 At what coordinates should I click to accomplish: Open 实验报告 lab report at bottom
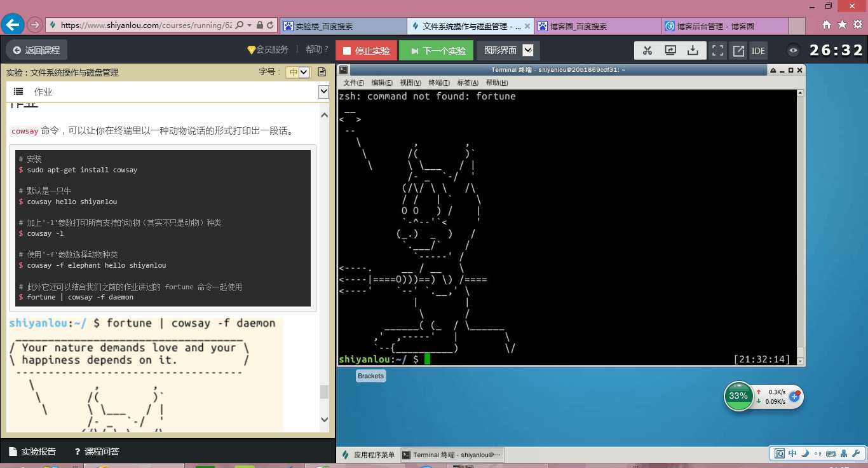coord(33,451)
